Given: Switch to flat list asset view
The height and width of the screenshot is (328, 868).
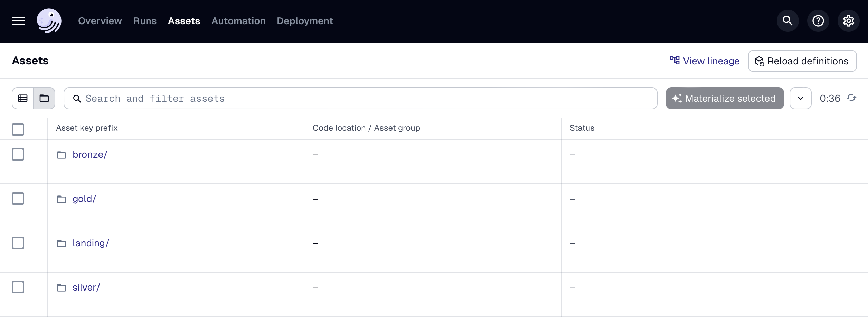Looking at the screenshot, I should click(23, 98).
